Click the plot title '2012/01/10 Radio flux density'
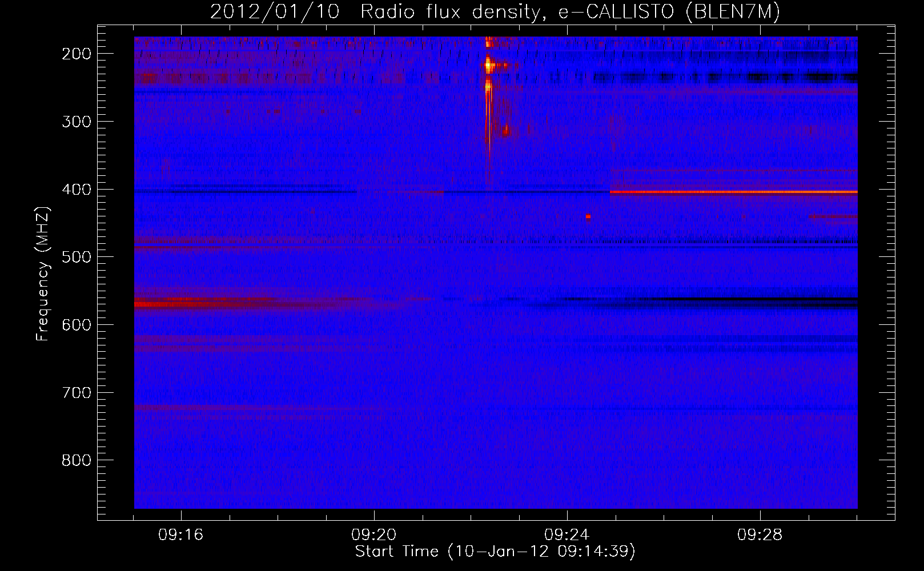Image resolution: width=924 pixels, height=571 pixels. 495,11
